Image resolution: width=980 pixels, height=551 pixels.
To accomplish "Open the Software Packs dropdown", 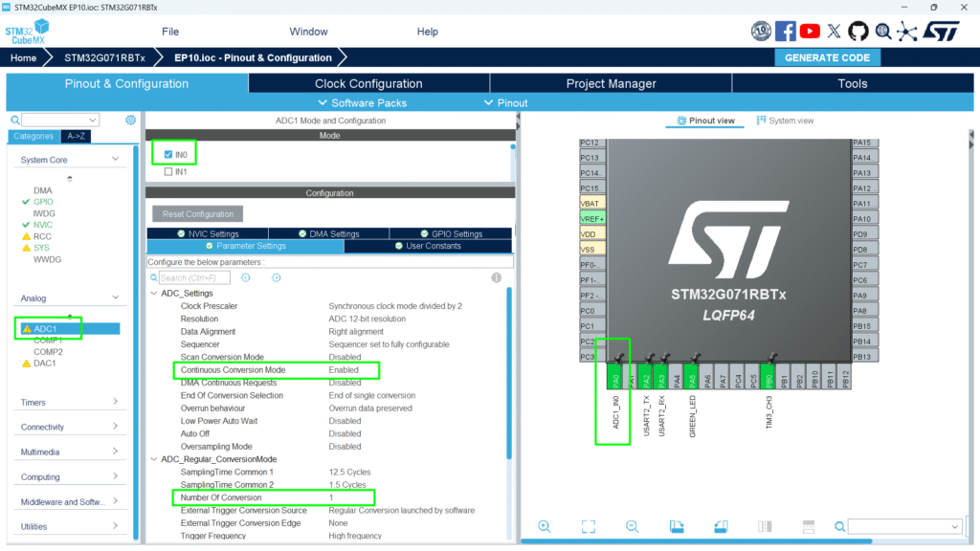I will coord(362,103).
